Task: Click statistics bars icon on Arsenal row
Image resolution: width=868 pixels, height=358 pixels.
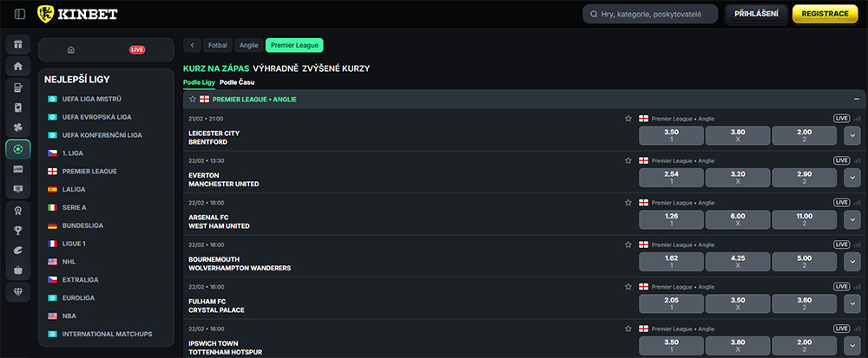Action: tap(858, 202)
